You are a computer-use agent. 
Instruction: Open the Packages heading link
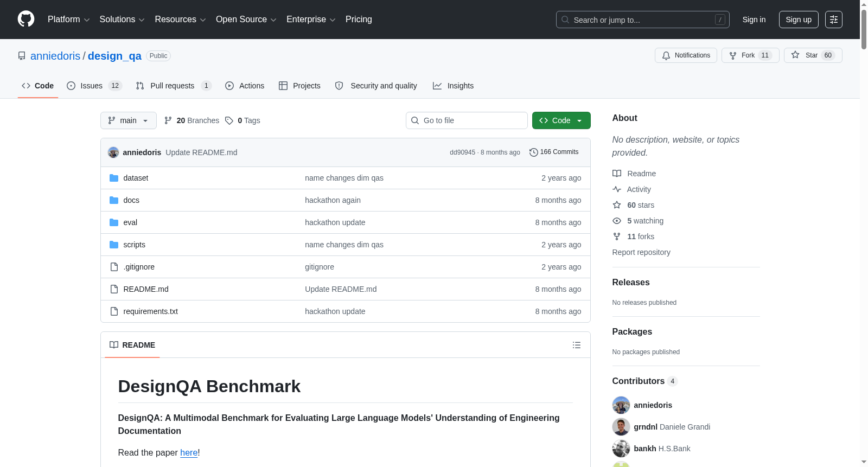click(x=632, y=332)
